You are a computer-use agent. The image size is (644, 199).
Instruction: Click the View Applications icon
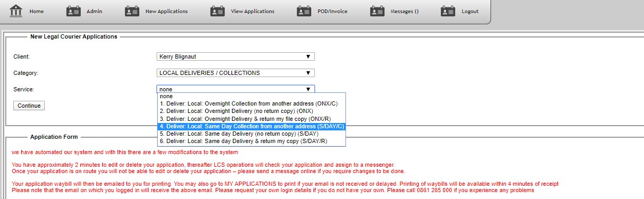pyautogui.click(x=217, y=11)
